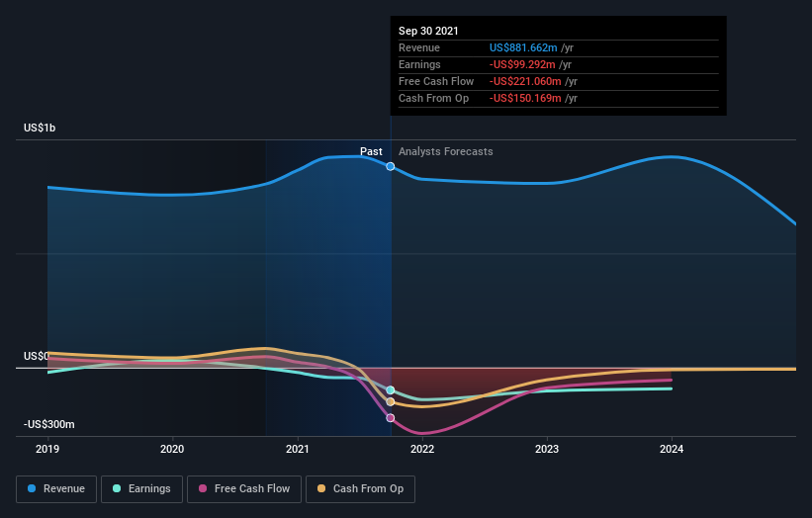This screenshot has width=812, height=518.
Task: Select the earnings data point marker on teal line
Action: [x=391, y=390]
